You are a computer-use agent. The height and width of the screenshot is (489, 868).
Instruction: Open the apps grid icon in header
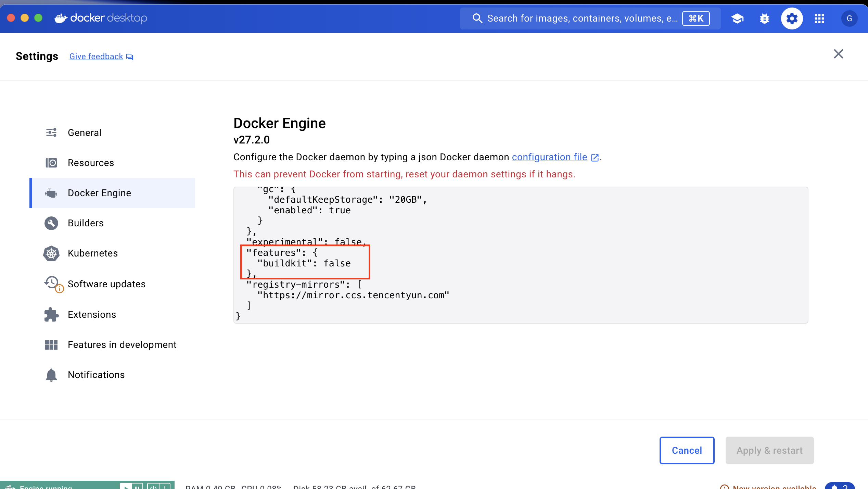click(x=819, y=18)
